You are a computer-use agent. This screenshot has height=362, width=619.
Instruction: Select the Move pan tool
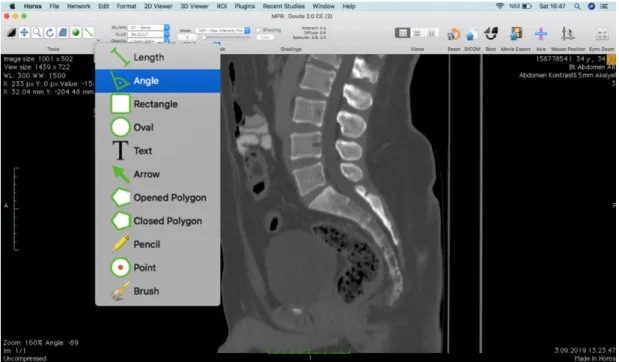pyautogui.click(x=24, y=32)
